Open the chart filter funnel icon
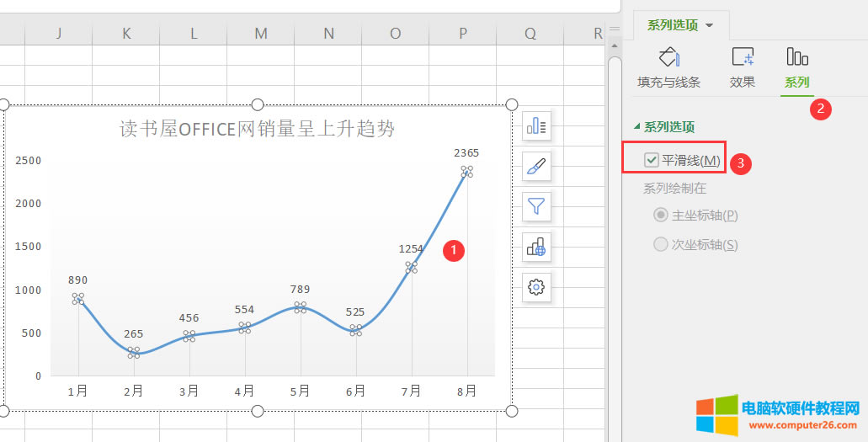868x442 pixels. (536, 205)
